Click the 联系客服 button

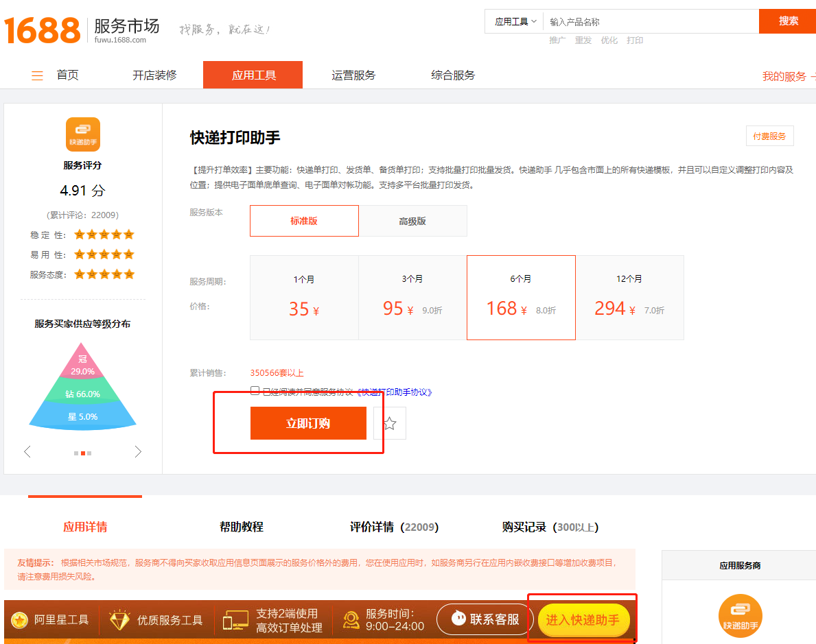485,619
